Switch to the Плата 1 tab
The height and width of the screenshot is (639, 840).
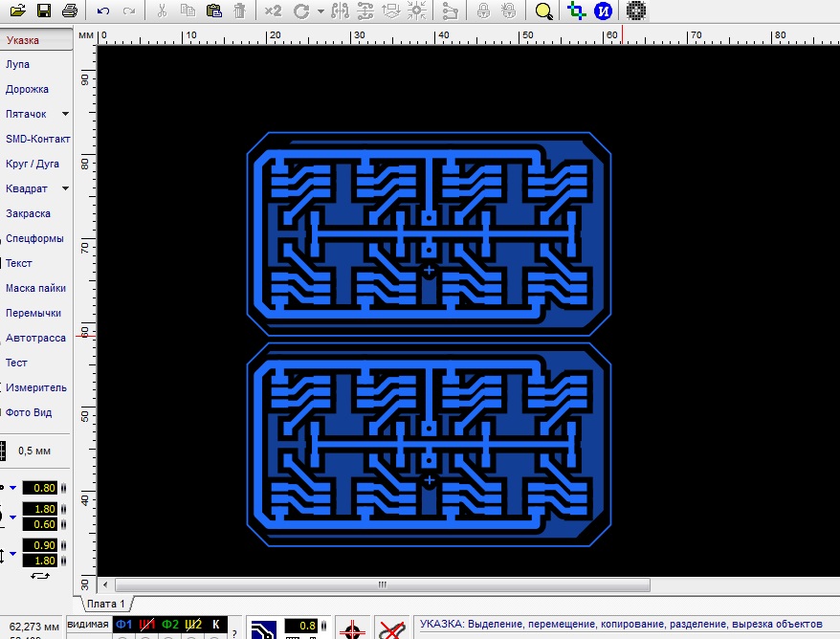(105, 604)
